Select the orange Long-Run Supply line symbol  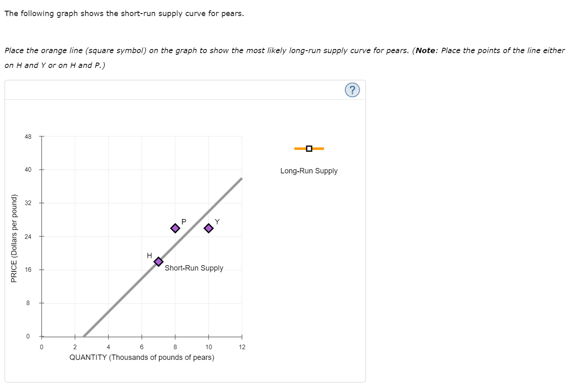[309, 148]
